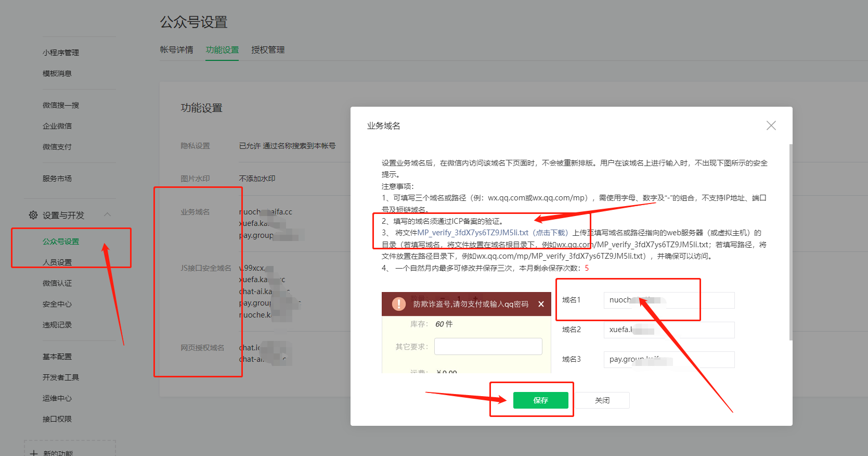The image size is (868, 456).
Task: Open 微信支付 sidebar entry
Action: (x=57, y=147)
